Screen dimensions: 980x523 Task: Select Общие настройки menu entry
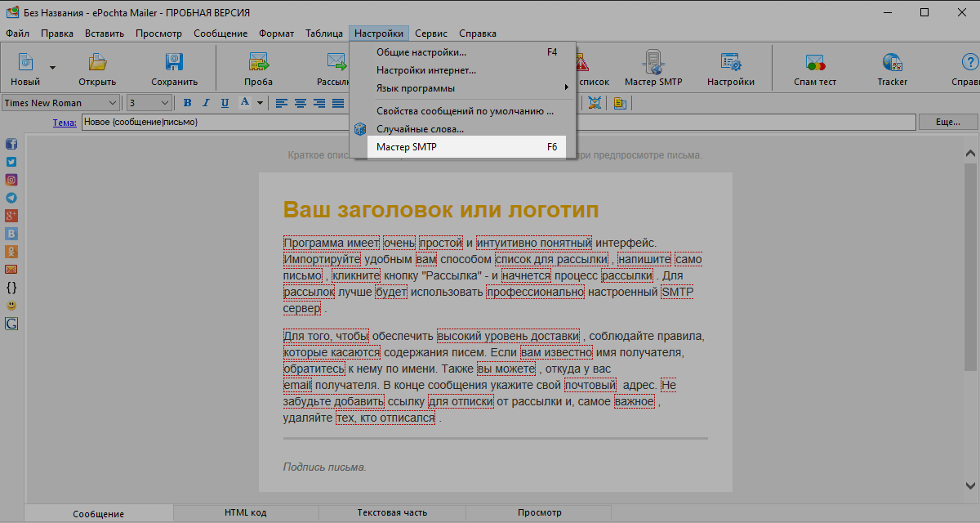[x=463, y=51]
